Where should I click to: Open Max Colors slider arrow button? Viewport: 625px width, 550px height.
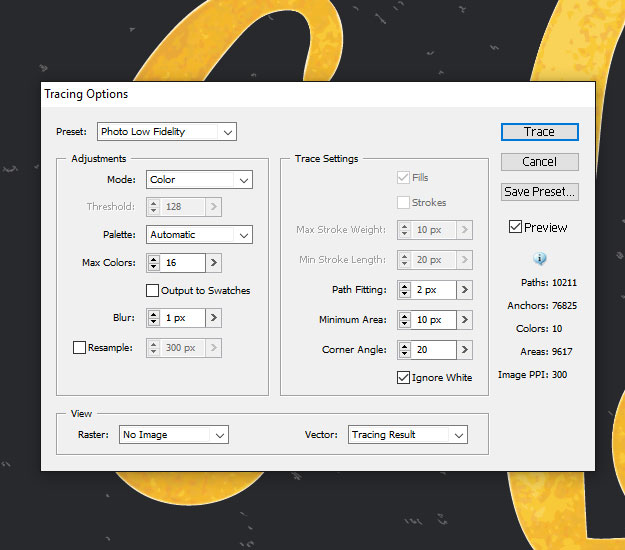tap(214, 263)
